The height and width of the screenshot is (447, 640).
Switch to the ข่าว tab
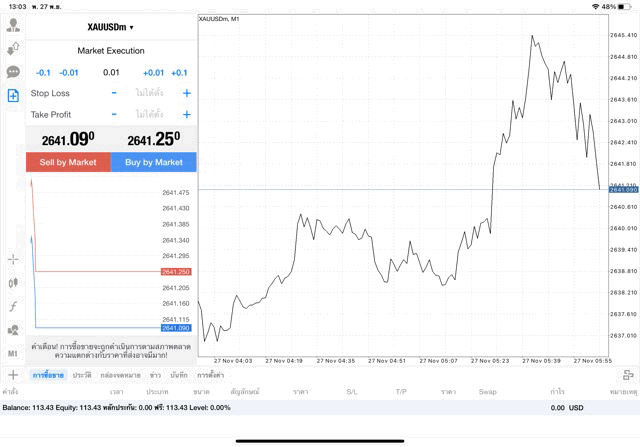155,374
